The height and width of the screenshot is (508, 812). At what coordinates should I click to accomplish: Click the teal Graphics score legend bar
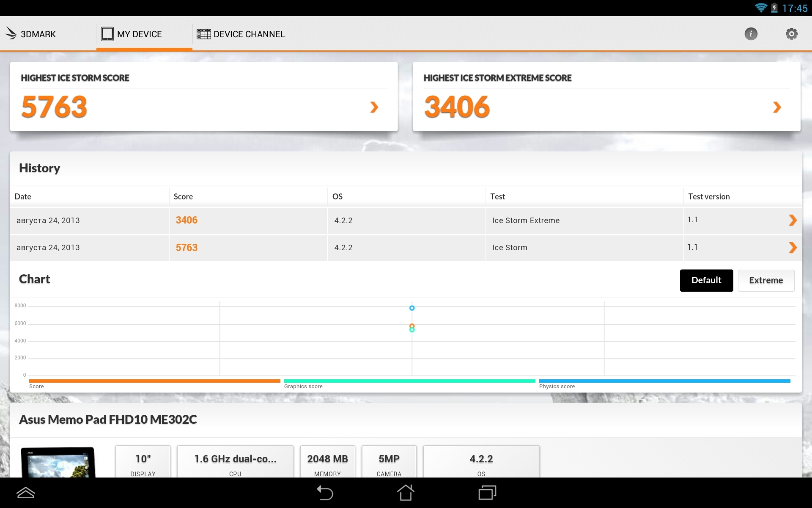coord(409,381)
